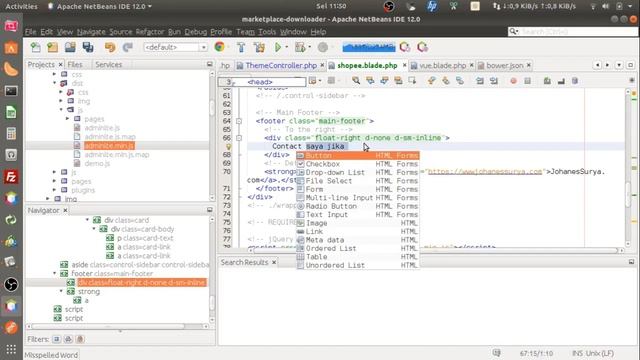Image resolution: width=640 pixels, height=360 pixels.
Task: Open the Run Project dropdown arrow
Action: coord(287,47)
